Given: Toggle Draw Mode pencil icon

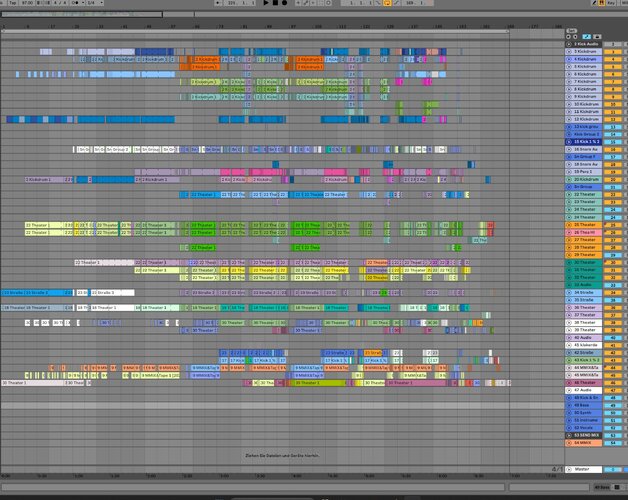Looking at the screenshot, I should point(594,3).
